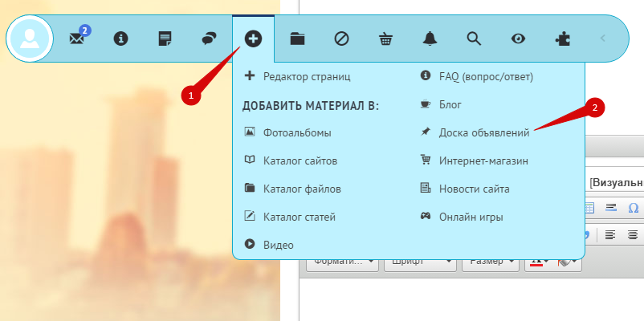Image resolution: width=644 pixels, height=321 pixels.
Task: Open notifications bell icon
Action: (x=430, y=39)
